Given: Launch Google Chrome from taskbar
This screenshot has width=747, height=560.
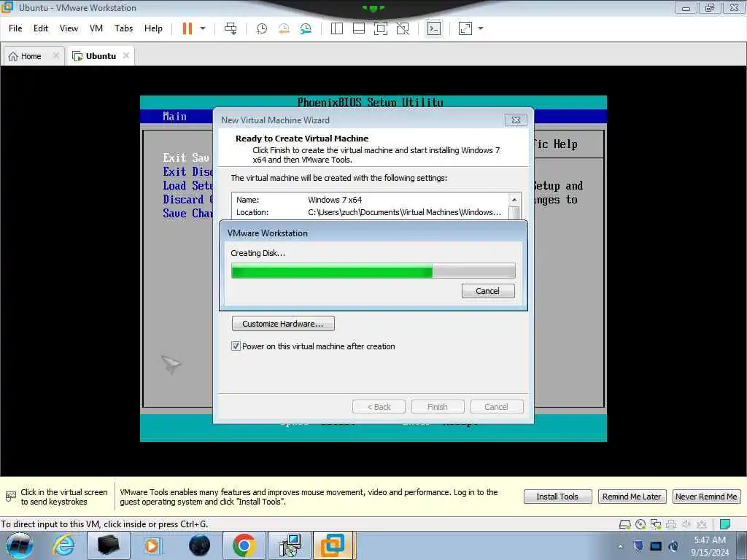Looking at the screenshot, I should click(244, 545).
